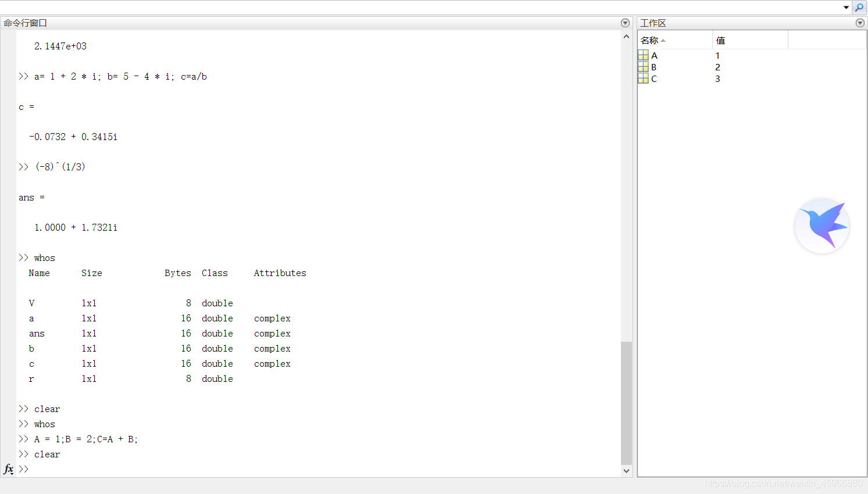
Task: Click the result '-0.0732 + 0.3415i'
Action: click(73, 137)
